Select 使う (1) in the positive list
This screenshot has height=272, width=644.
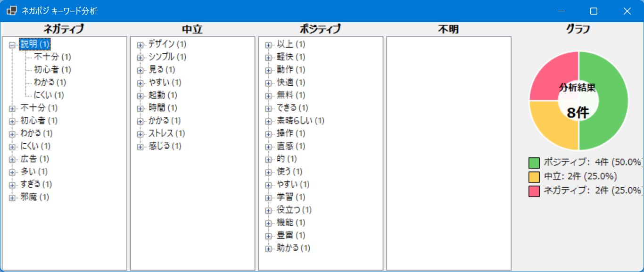coord(289,172)
